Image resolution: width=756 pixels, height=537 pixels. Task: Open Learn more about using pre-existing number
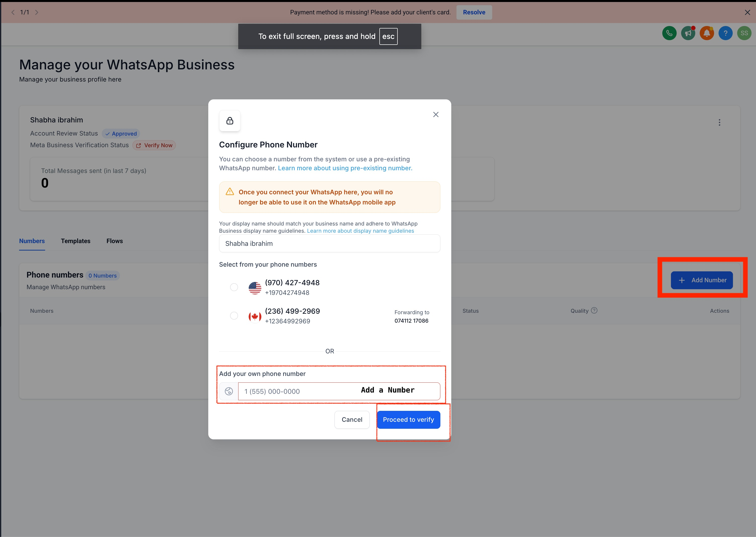point(345,168)
